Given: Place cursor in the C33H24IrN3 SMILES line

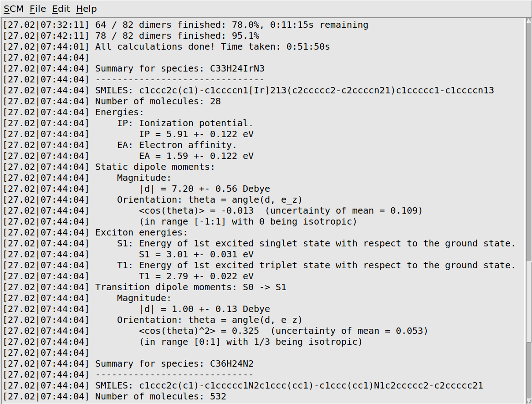Looking at the screenshot, I should coord(294,90).
